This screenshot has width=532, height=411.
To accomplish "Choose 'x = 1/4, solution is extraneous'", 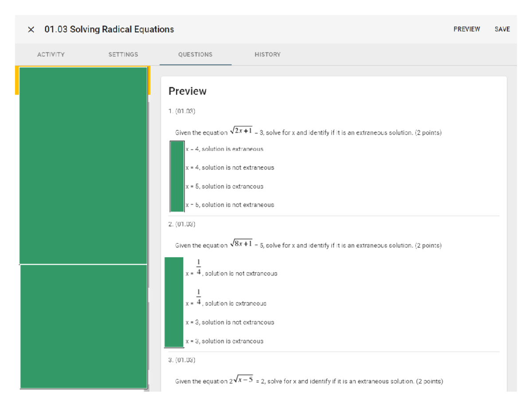I will click(226, 299).
